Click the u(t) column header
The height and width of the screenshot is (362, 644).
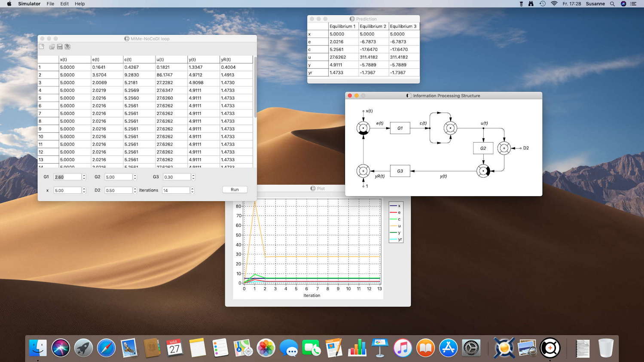click(x=171, y=60)
